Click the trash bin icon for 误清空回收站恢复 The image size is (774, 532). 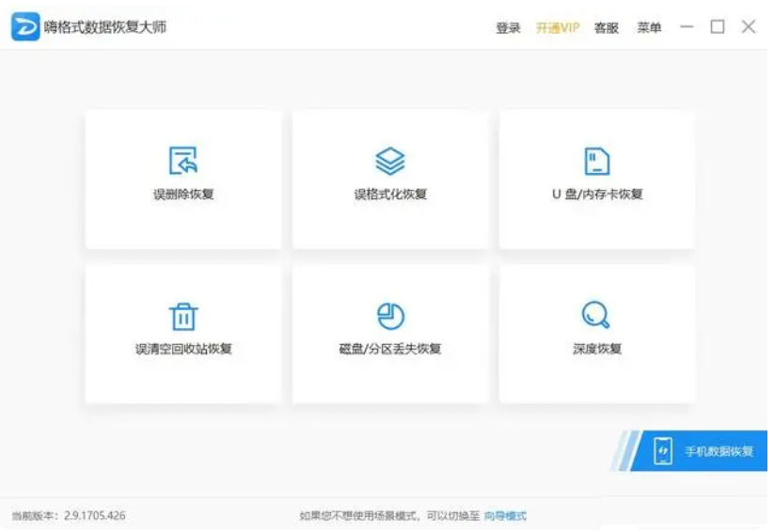point(183,316)
